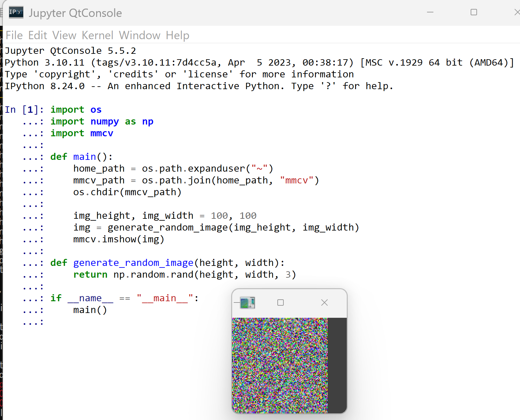The height and width of the screenshot is (420, 520).
Task: Click 'home_path = os.path.expanduser' line
Action: pyautogui.click(x=173, y=169)
